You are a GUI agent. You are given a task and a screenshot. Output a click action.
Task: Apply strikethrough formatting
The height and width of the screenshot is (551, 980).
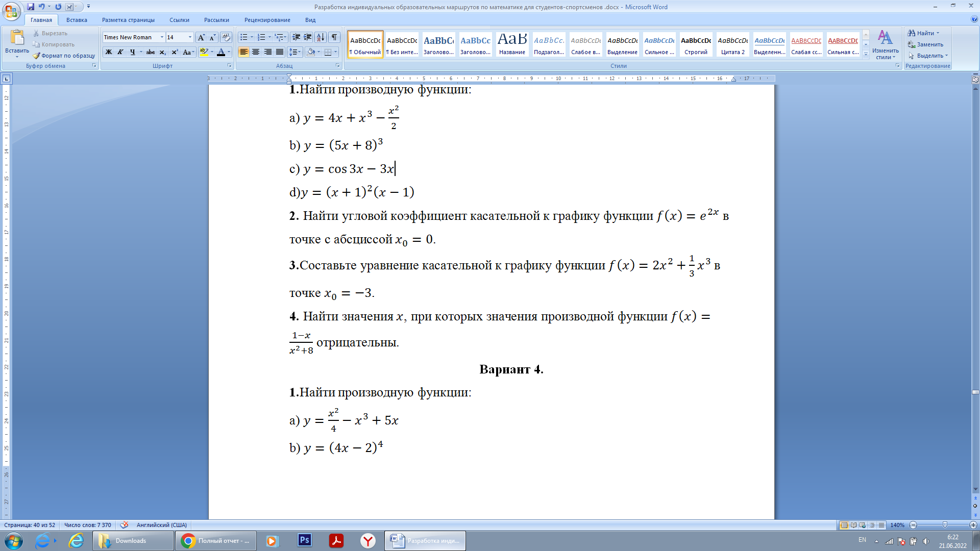[x=150, y=52]
